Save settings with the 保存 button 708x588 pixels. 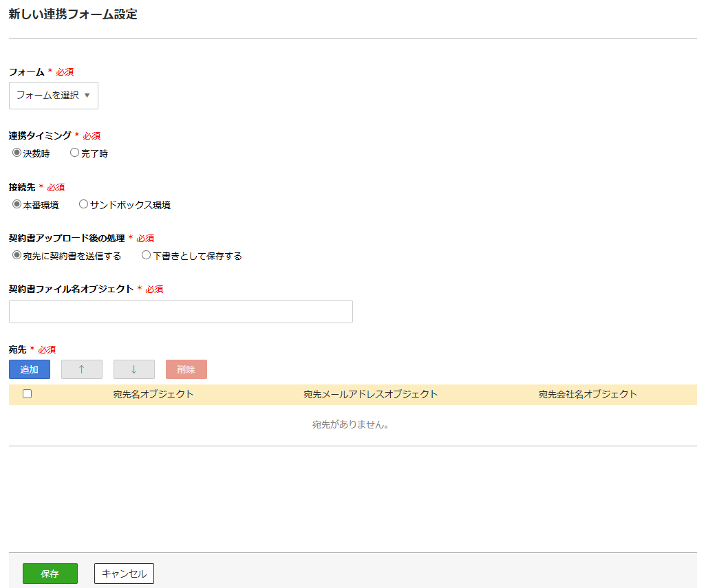(50, 573)
